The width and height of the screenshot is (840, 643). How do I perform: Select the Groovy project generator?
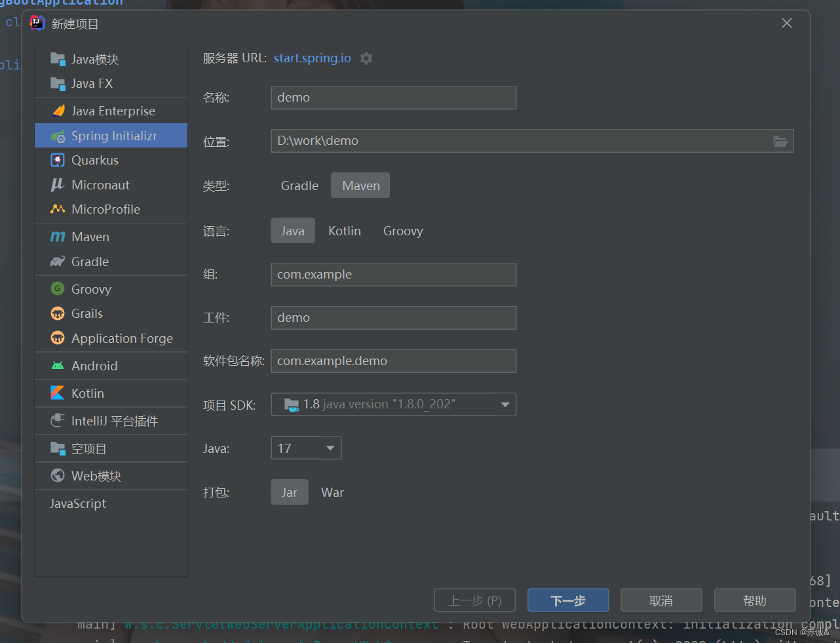[90, 288]
